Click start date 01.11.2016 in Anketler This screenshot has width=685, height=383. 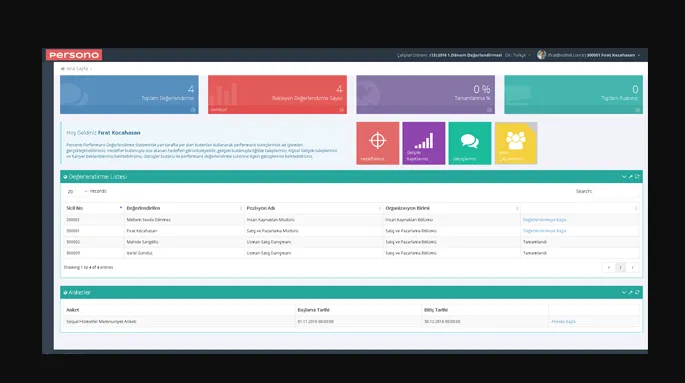tap(315, 321)
